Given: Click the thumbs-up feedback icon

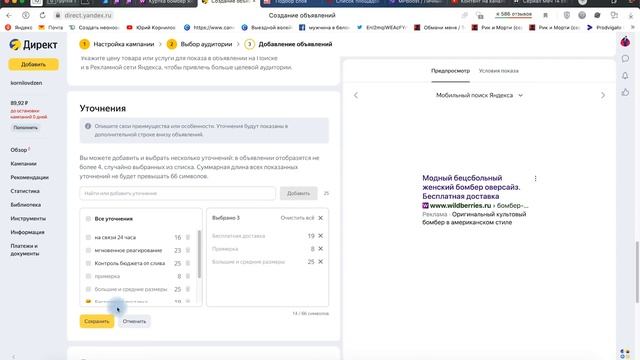Looking at the screenshot, I should tap(625, 93).
